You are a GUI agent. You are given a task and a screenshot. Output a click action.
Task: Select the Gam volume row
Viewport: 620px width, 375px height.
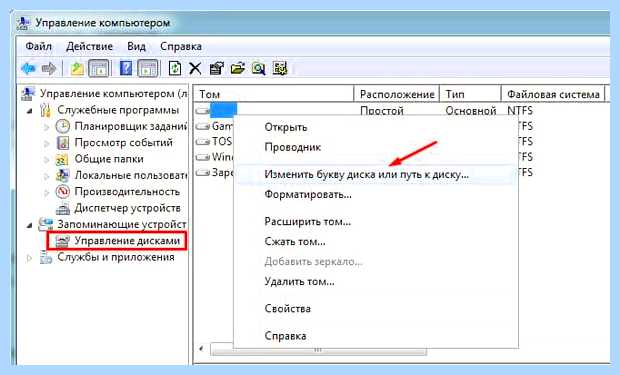point(221,126)
